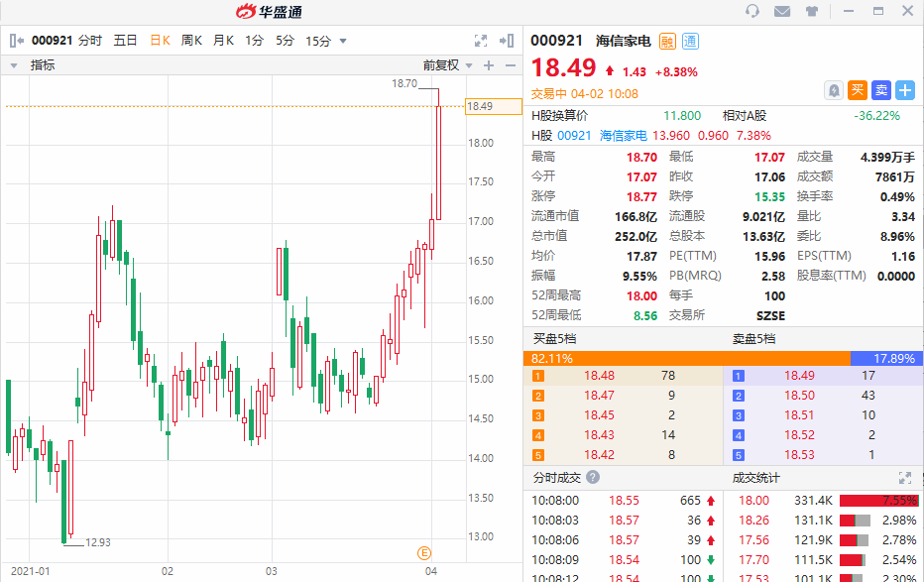The image size is (924, 582).
Task: Select the 月K chart tab
Action: (223, 41)
